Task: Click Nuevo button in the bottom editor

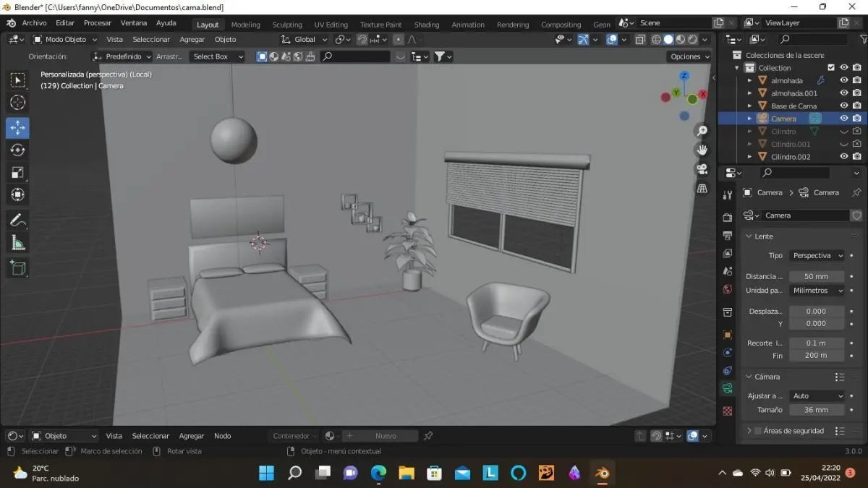Action: 386,436
